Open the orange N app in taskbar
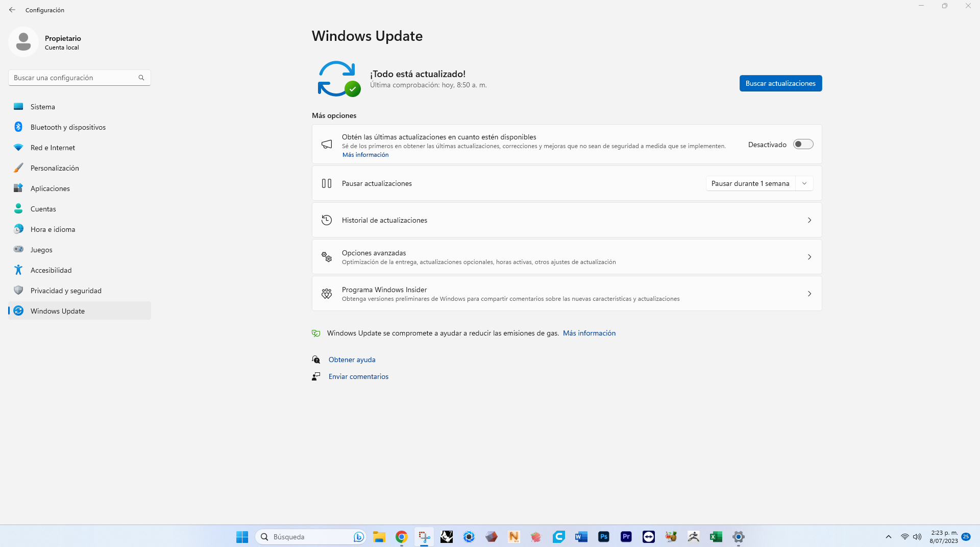This screenshot has width=980, height=547. click(x=514, y=537)
